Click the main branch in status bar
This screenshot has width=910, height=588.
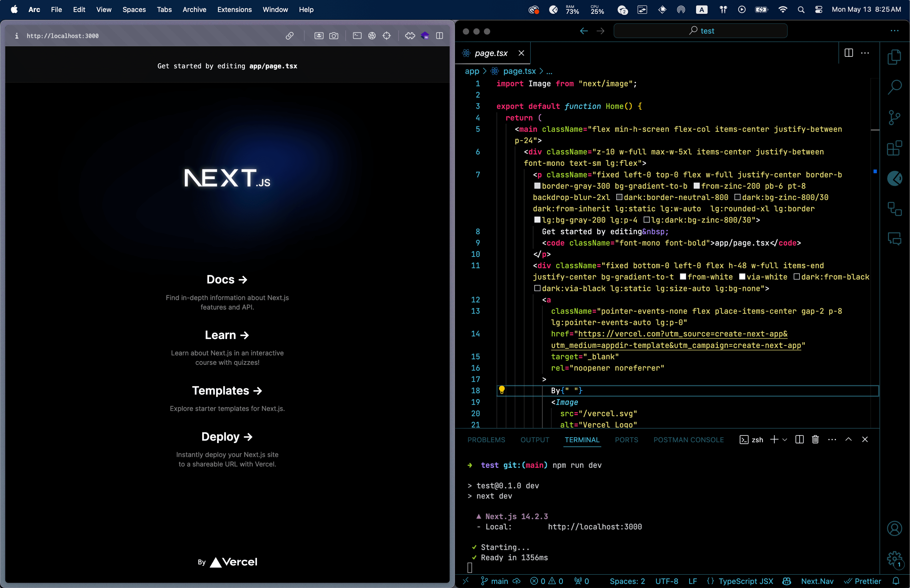[494, 581]
